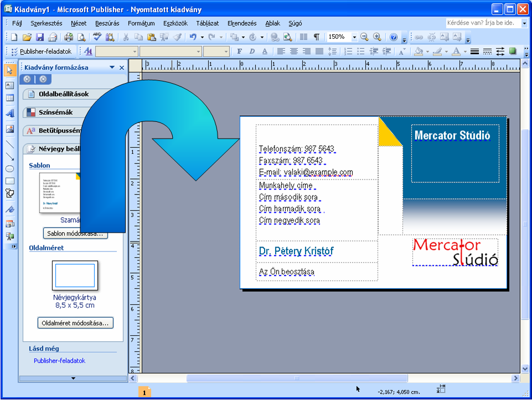The width and height of the screenshot is (532, 400).
Task: Print the publication using the printer icon
Action: click(x=69, y=37)
